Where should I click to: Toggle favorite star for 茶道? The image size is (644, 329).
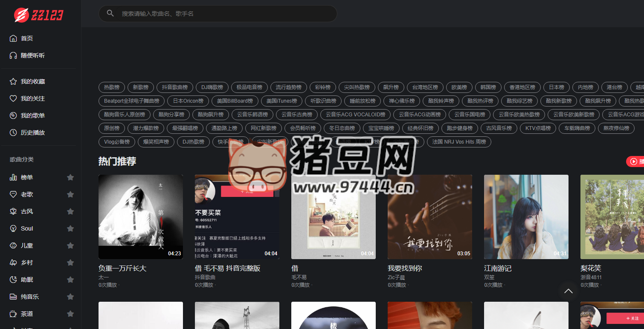70,314
